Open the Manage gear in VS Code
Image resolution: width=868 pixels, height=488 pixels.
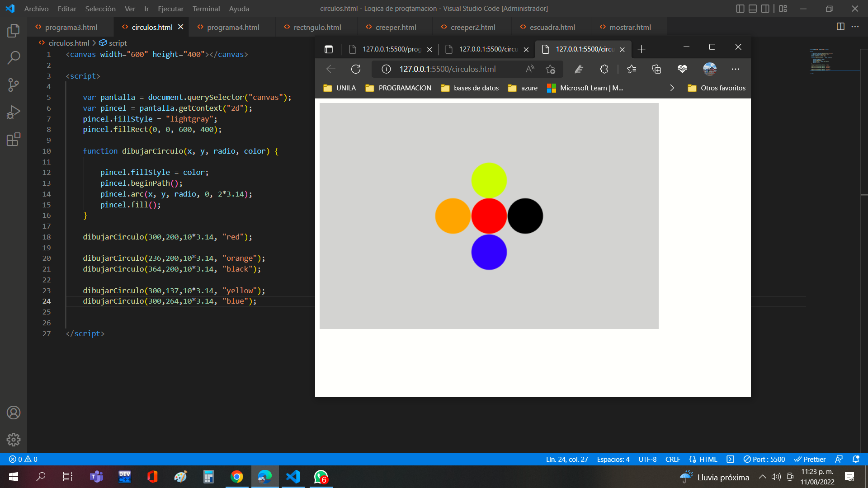coord(14,440)
